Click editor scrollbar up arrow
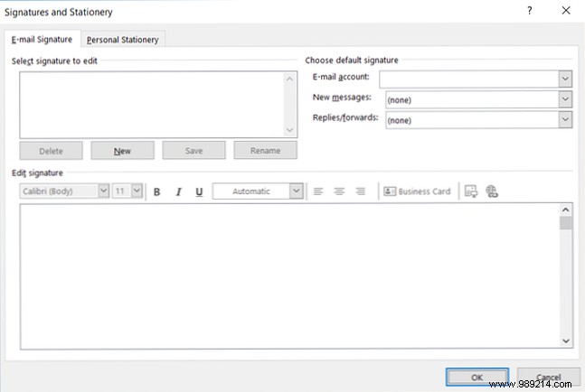The height and width of the screenshot is (392, 585). (566, 210)
